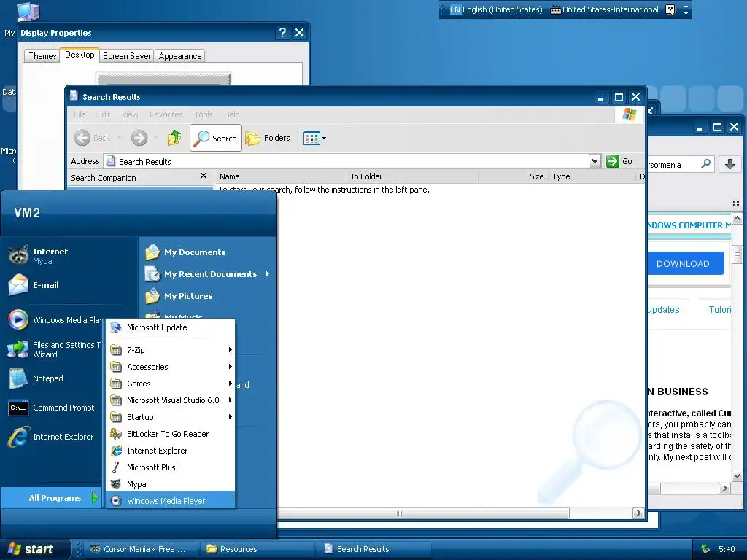
Task: Click language bar help icon
Action: coord(670,9)
